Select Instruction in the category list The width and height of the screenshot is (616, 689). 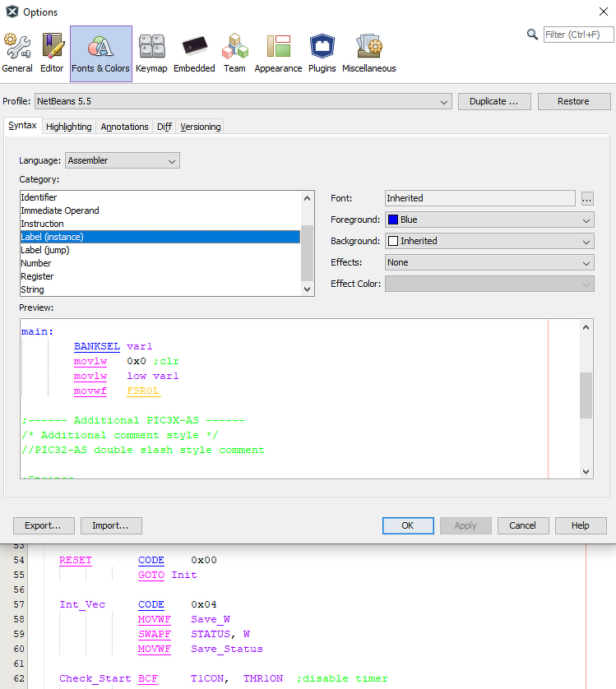pos(160,224)
